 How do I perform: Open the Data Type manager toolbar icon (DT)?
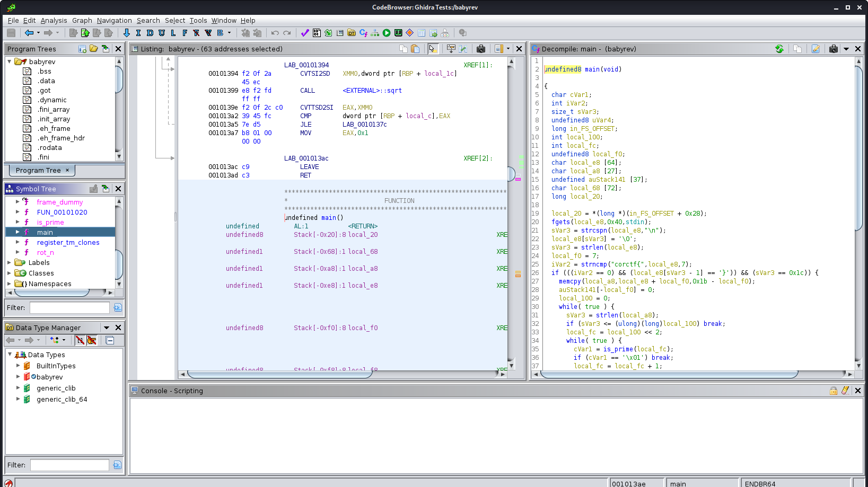(x=352, y=33)
